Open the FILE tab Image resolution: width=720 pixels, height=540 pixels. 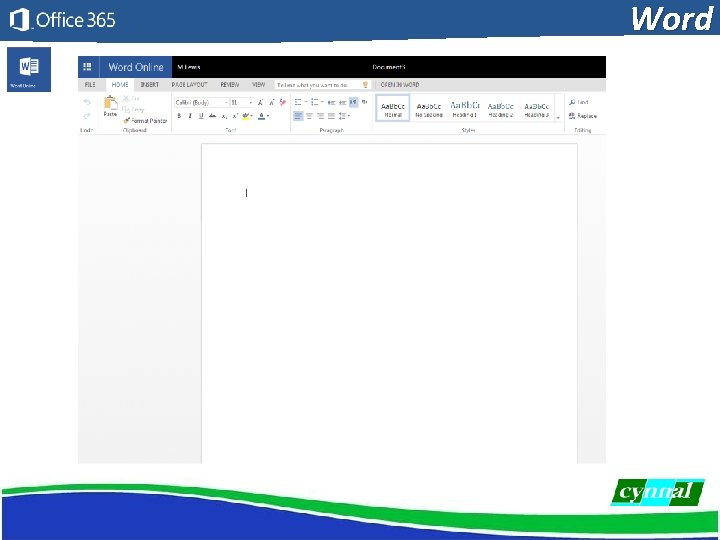tap(90, 85)
